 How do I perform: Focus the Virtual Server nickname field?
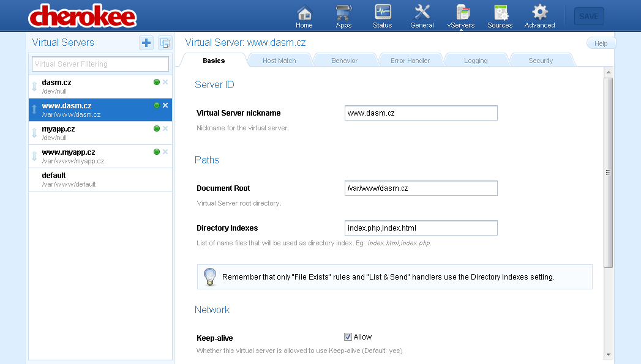tap(421, 113)
